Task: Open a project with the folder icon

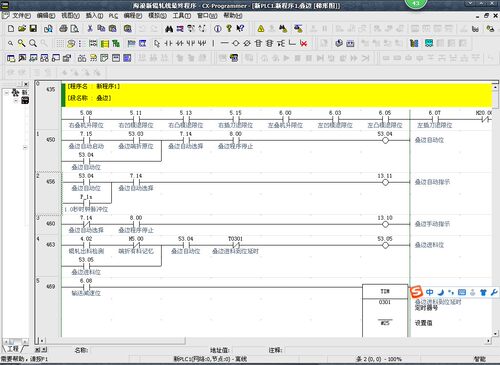Action: (x=22, y=29)
